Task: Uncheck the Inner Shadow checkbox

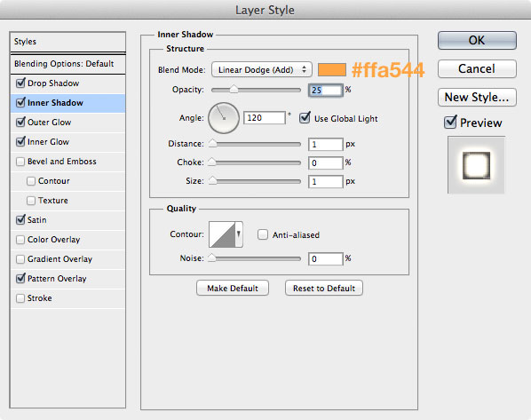Action: pyautogui.click(x=20, y=103)
